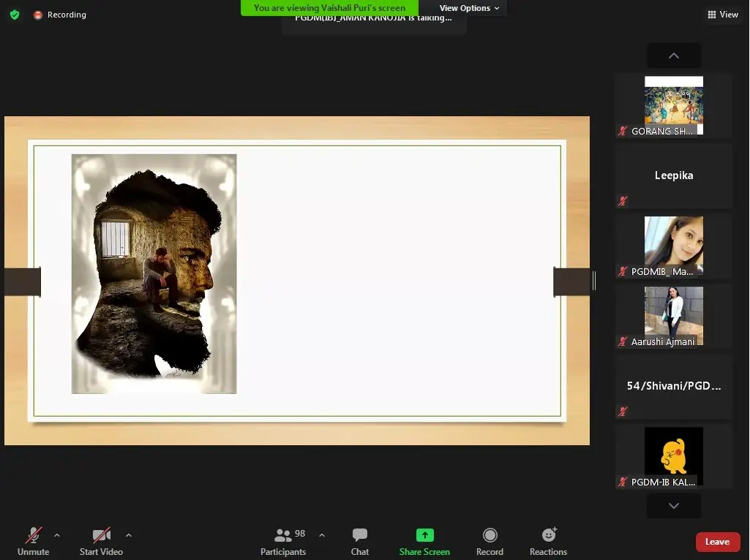Open the View layout menu
The width and height of the screenshot is (750, 560).
[723, 15]
